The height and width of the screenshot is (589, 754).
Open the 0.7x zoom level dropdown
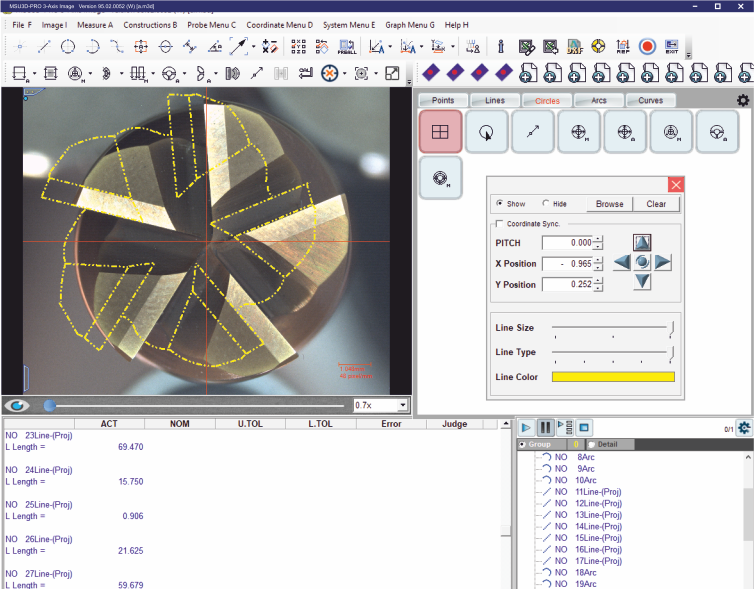click(x=403, y=405)
